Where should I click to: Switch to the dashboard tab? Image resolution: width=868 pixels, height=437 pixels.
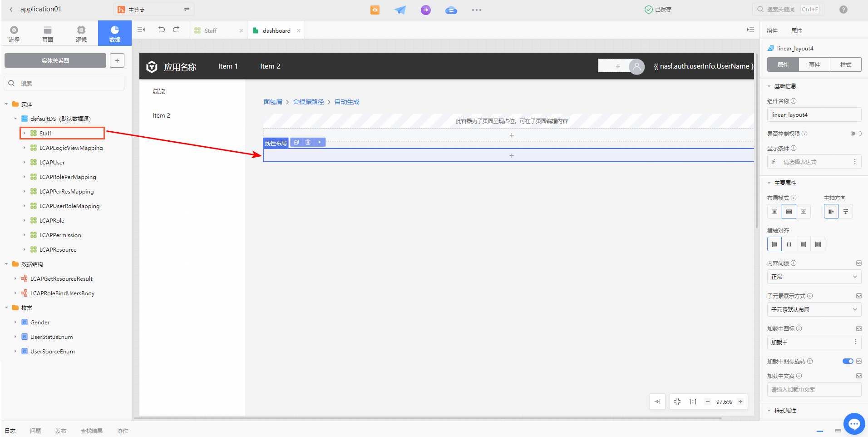pyautogui.click(x=276, y=30)
